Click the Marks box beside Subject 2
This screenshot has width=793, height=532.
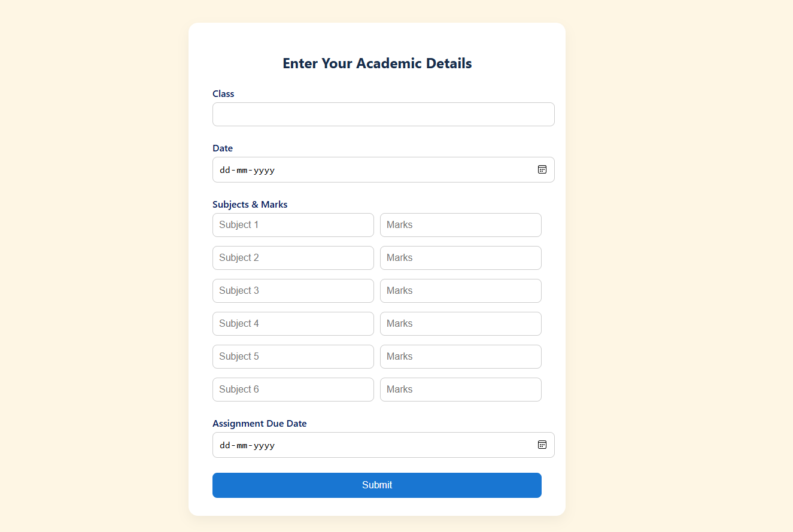[x=460, y=257]
